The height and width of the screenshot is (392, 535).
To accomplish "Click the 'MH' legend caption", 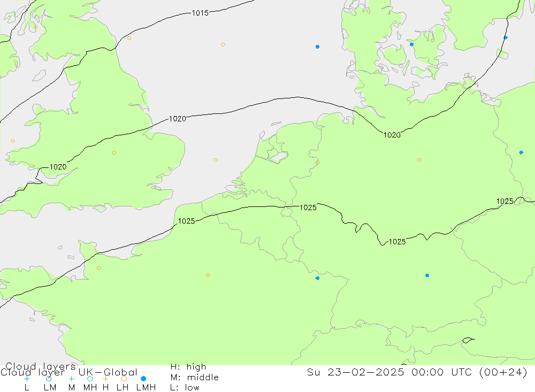I will [90, 388].
